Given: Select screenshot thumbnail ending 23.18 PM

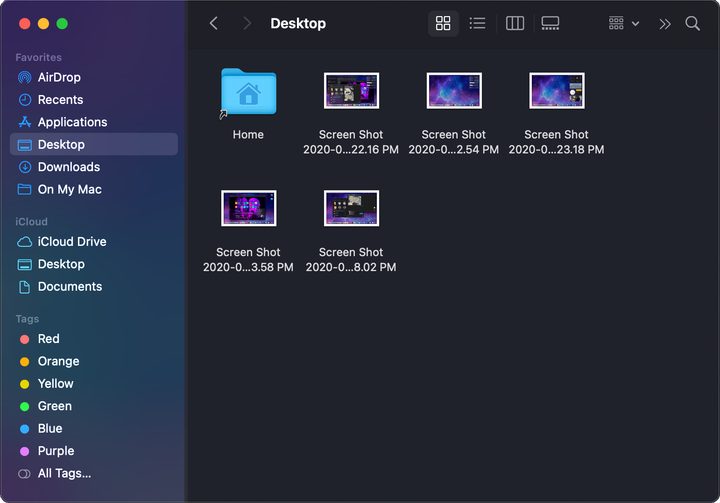Looking at the screenshot, I should coord(557,90).
